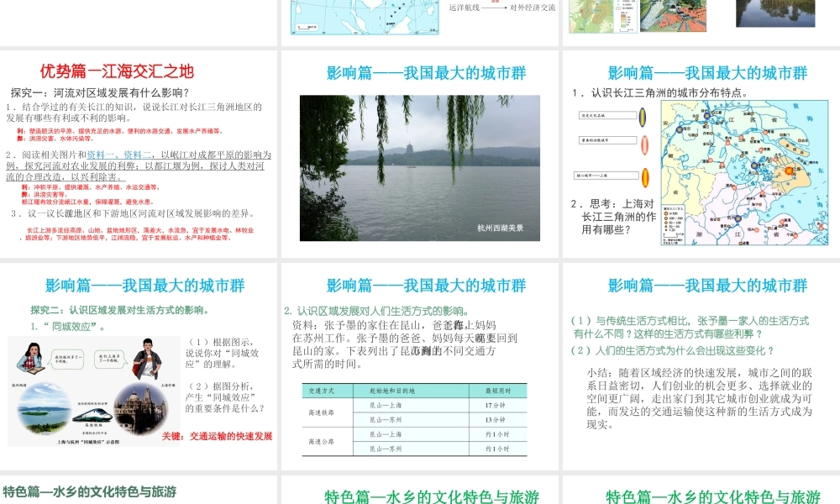Click the dark blue-yellow oval legend marker
This screenshot has width=840, height=504.
[643, 117]
